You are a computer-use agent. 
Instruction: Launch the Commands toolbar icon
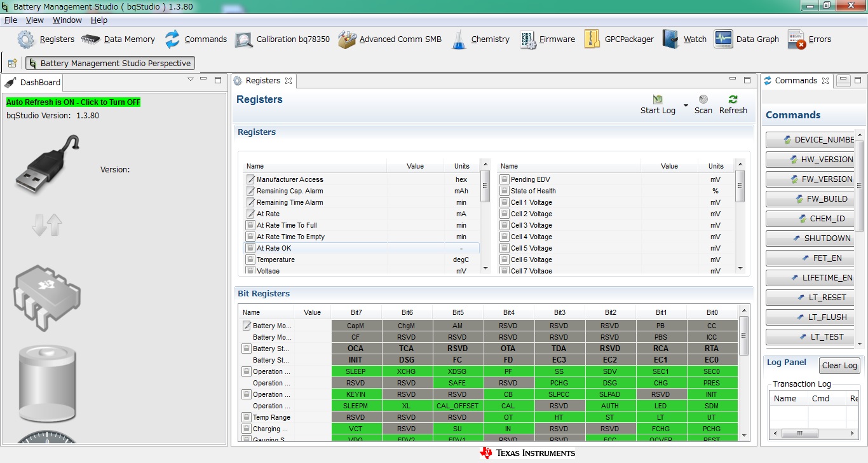(x=172, y=39)
